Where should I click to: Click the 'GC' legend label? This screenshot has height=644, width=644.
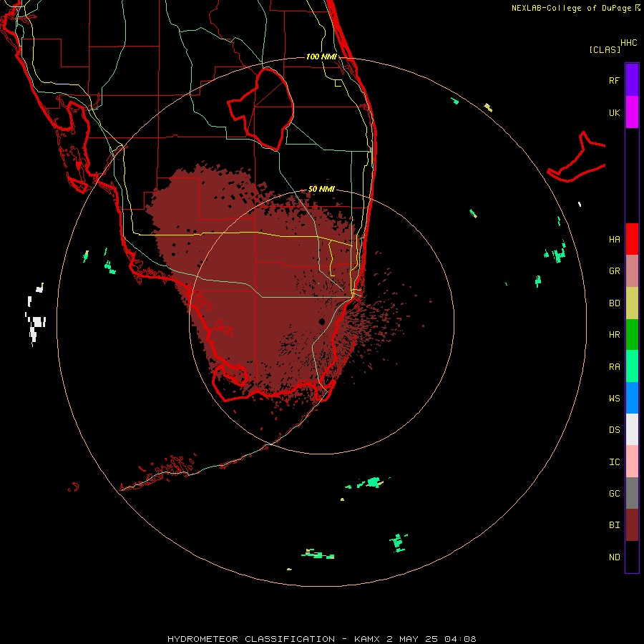point(614,494)
